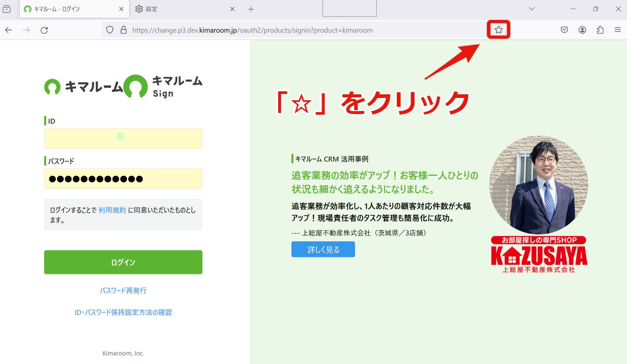Go back to the previous page
Screen dimensions: 627x364
click(9, 30)
